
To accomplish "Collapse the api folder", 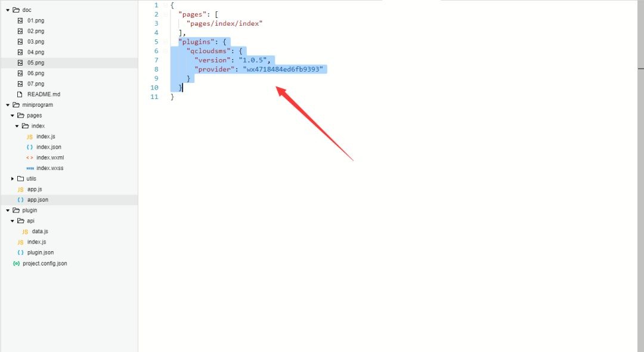I will click(13, 221).
